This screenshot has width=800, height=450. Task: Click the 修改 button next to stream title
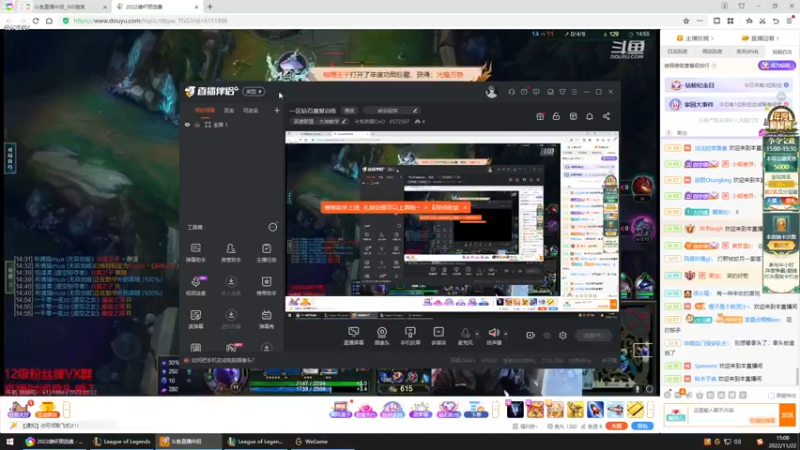[349, 110]
